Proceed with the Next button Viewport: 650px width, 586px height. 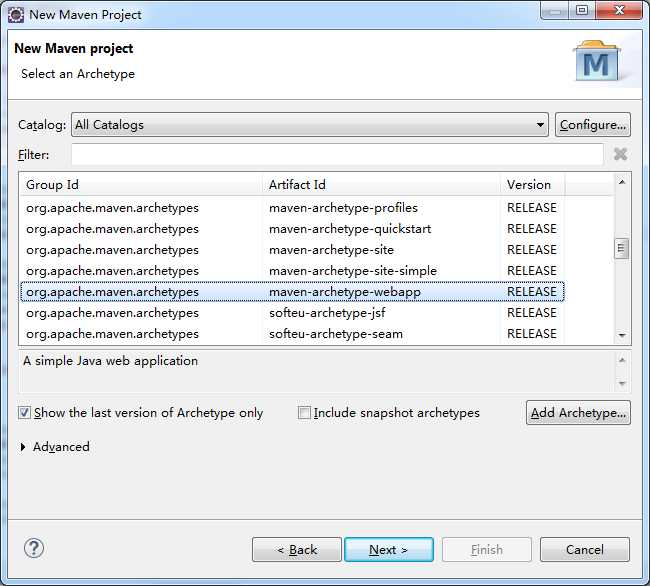coord(389,550)
